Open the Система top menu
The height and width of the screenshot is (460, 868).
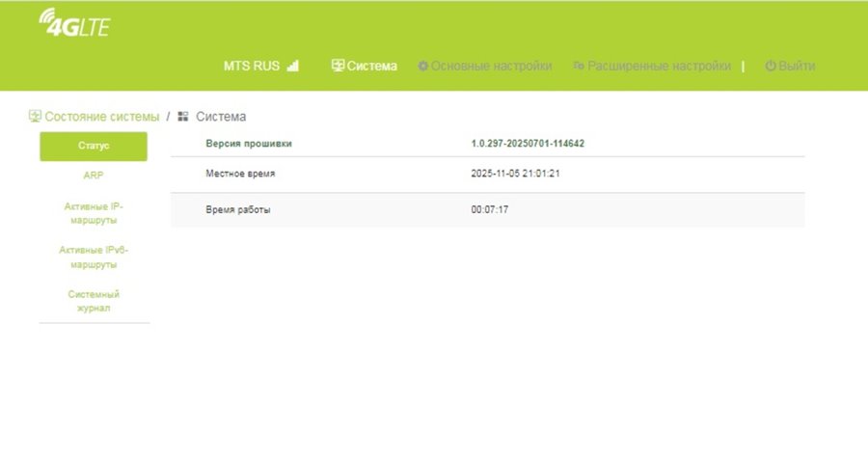(371, 67)
